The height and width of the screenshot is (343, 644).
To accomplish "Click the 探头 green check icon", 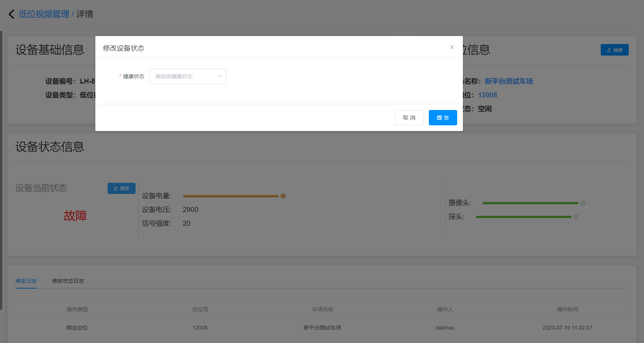I will [x=576, y=217].
